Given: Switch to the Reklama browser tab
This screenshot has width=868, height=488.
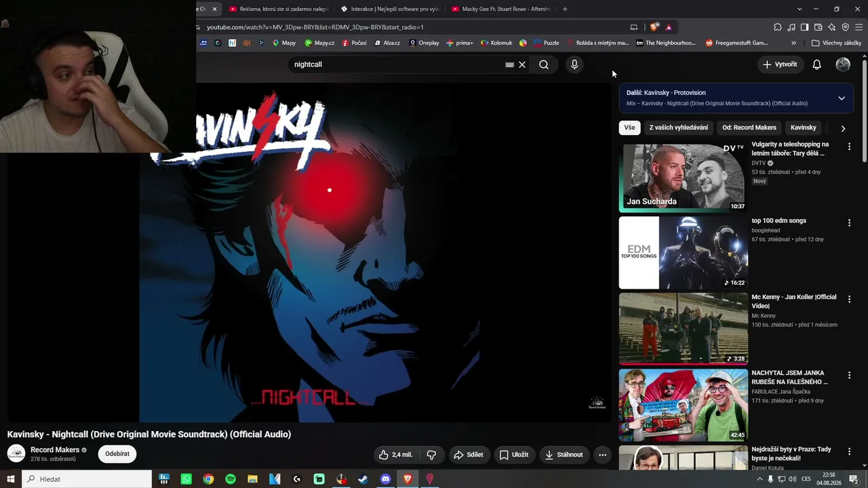Looking at the screenshot, I should (x=278, y=9).
